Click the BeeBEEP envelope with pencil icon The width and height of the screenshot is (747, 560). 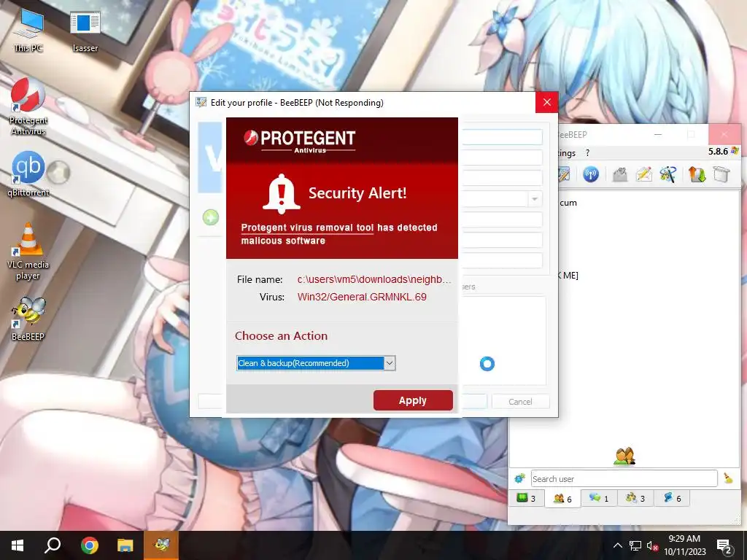(x=643, y=174)
